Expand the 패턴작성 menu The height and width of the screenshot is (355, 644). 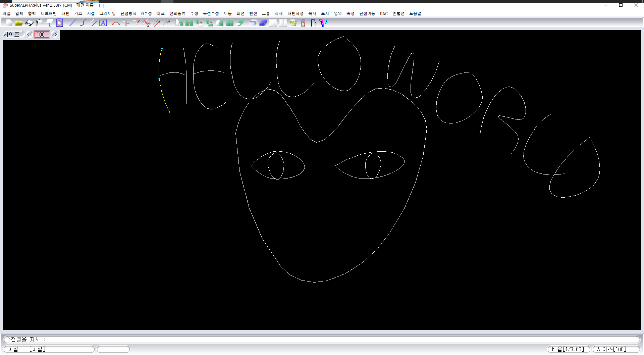[x=295, y=13]
